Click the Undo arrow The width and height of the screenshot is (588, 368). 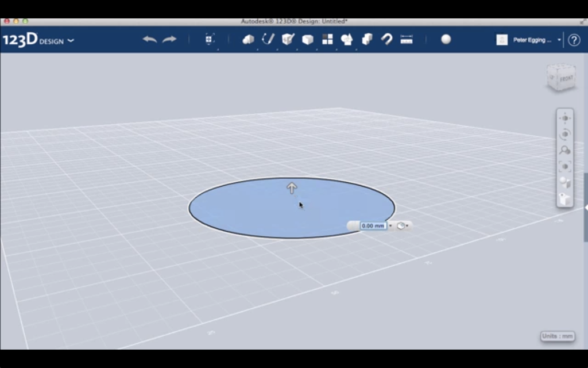[x=149, y=39]
